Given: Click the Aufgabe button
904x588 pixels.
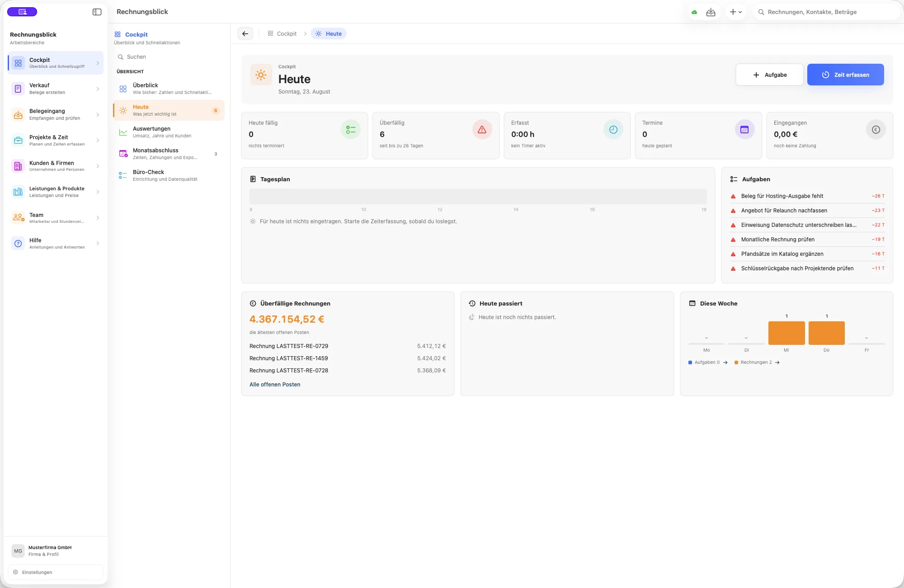Looking at the screenshot, I should pyautogui.click(x=770, y=75).
